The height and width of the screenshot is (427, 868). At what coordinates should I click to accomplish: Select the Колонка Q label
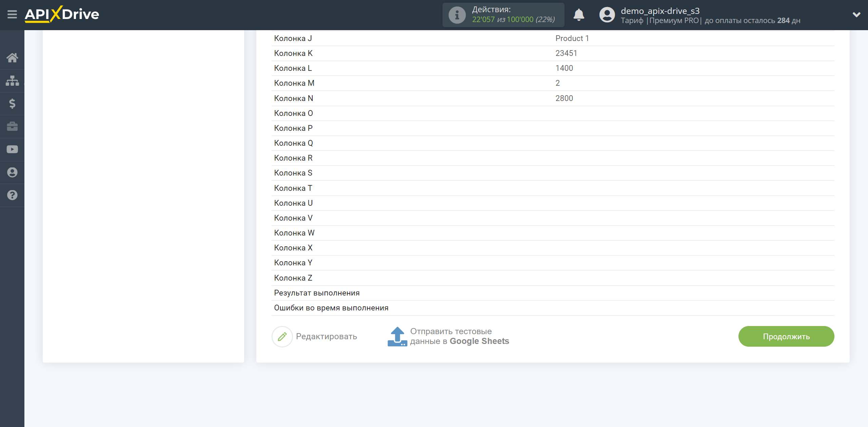[x=294, y=143]
